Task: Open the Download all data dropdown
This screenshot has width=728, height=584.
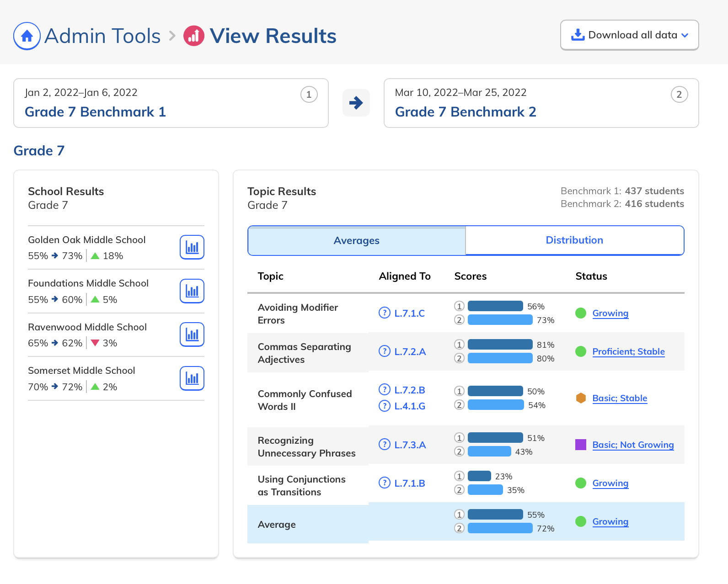Action: point(629,35)
